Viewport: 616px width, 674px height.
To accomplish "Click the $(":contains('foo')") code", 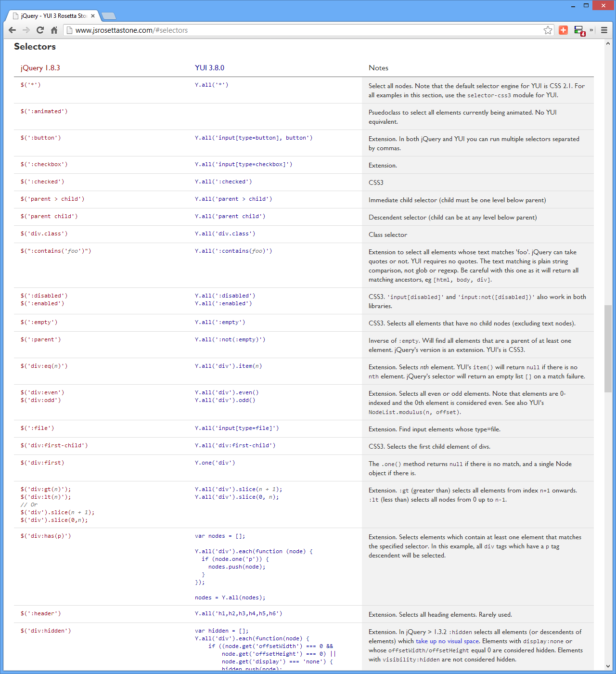I will [x=56, y=251].
